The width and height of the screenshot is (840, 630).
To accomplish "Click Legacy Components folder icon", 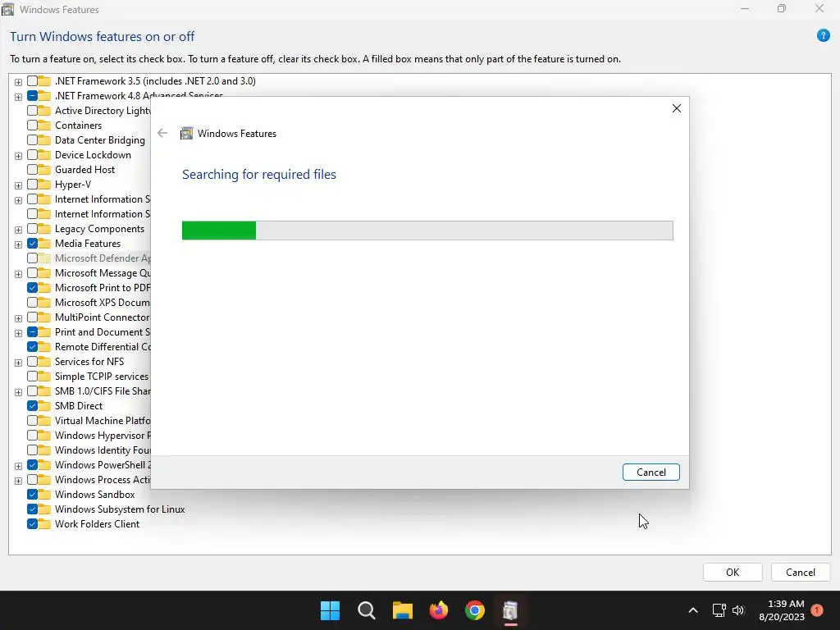I will [45, 229].
